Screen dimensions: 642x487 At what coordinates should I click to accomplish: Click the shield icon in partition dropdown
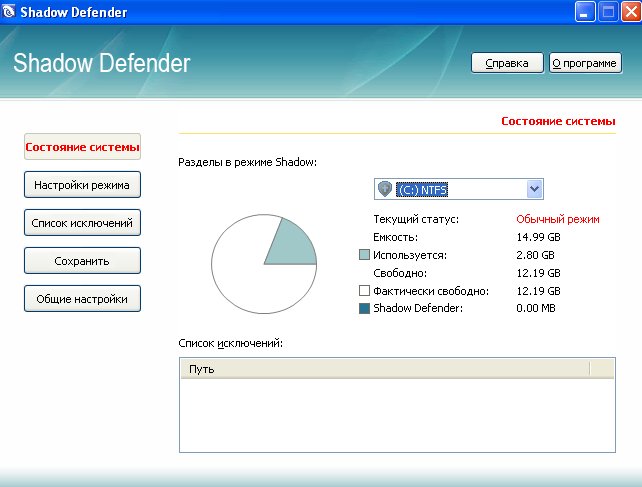385,189
